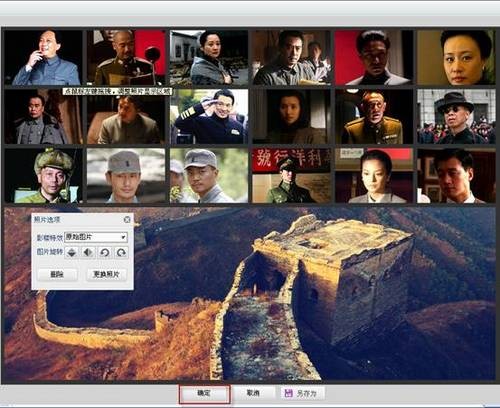Select the man in khaki tunic looking down
500x408 pixels.
pos(126,117)
